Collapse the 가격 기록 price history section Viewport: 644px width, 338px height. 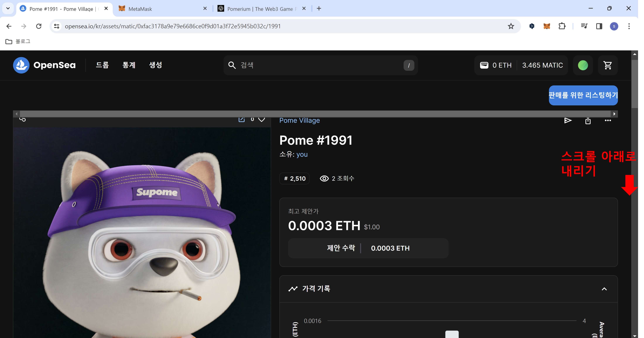(x=604, y=289)
